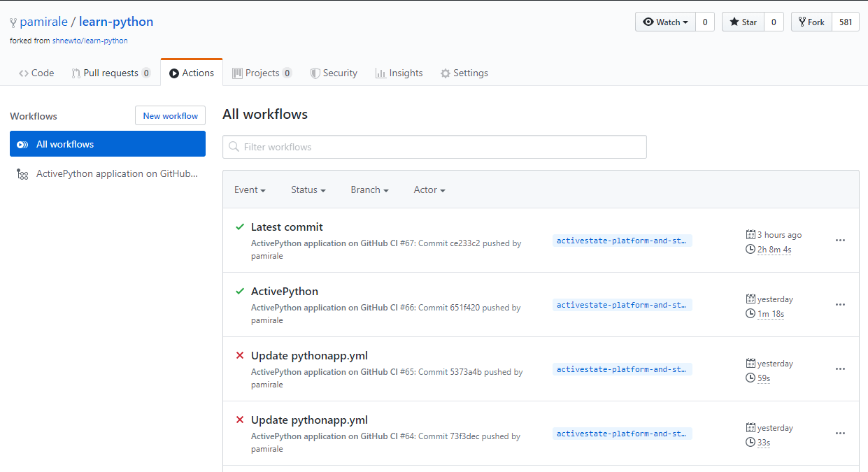This screenshot has height=472, width=868.
Task: Open the Settings tab
Action: [x=464, y=73]
